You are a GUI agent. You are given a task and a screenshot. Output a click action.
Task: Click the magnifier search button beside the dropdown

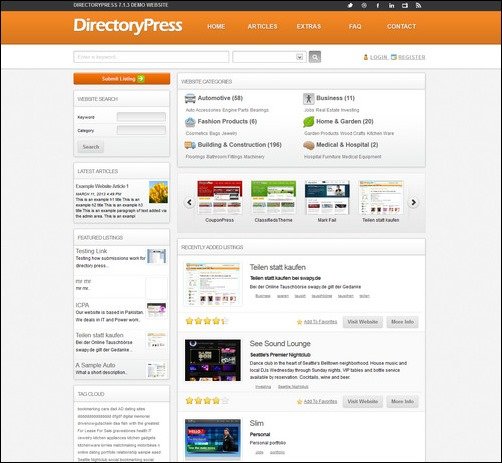(315, 57)
